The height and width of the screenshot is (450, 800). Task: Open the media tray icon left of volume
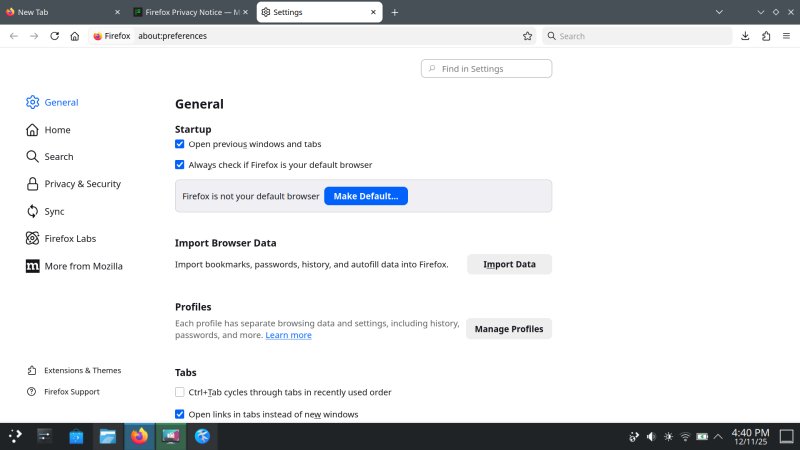coord(634,437)
